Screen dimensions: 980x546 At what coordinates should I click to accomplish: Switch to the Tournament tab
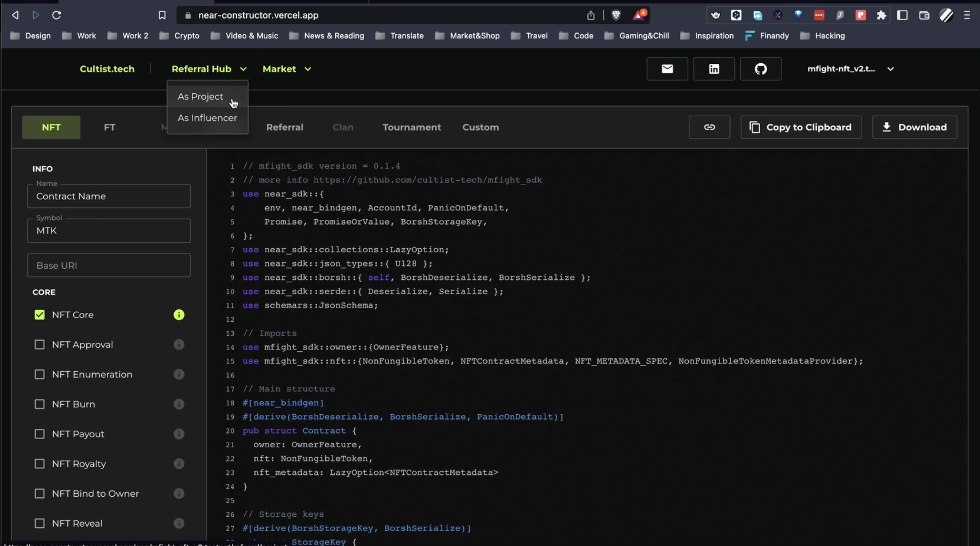click(x=412, y=127)
